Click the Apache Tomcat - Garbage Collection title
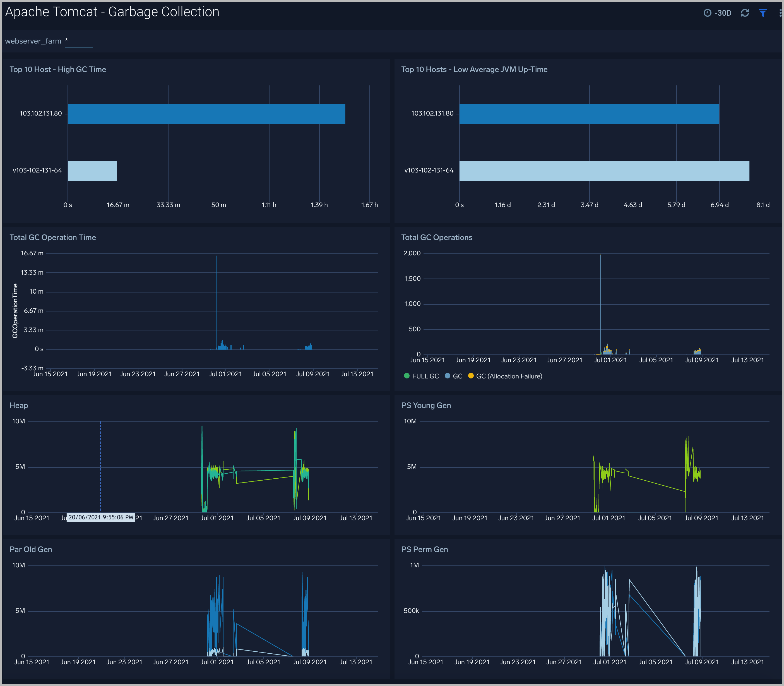The image size is (784, 686). tap(112, 12)
